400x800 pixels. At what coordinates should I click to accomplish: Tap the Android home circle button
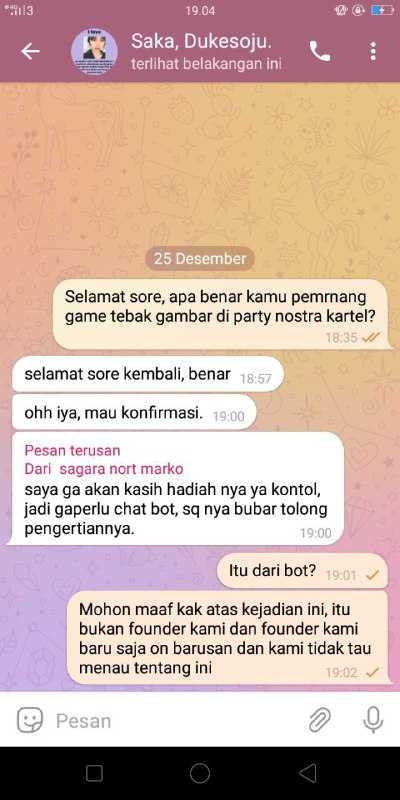coord(200,773)
